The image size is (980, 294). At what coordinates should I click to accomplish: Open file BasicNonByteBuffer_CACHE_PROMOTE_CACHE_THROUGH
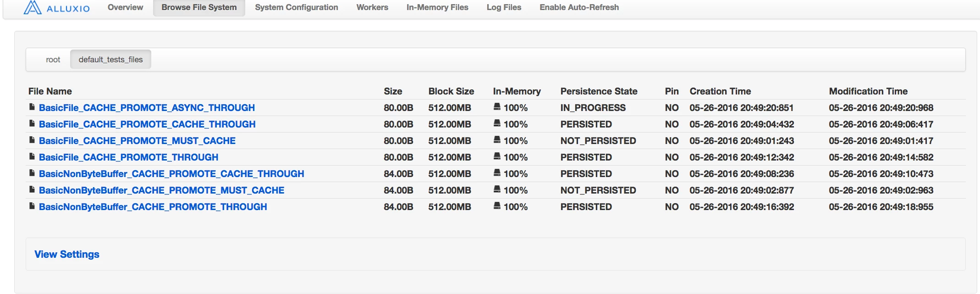click(171, 174)
